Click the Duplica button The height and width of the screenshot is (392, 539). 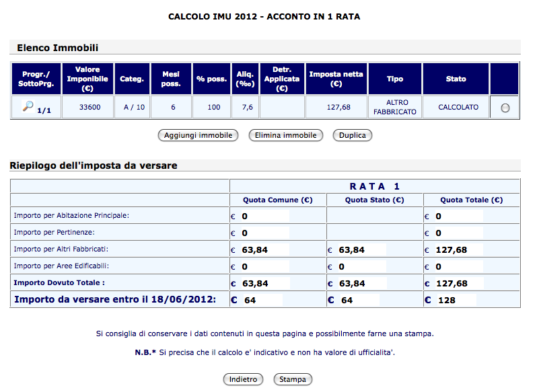point(352,135)
